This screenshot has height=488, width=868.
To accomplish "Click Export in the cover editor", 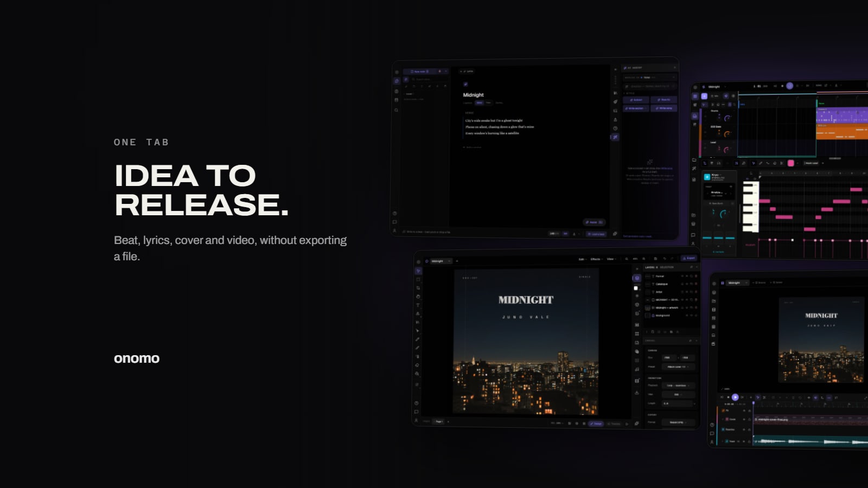I will [x=688, y=258].
